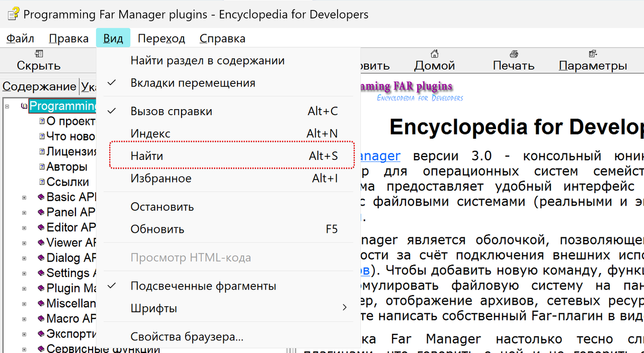
Task: Click the Параметры options icon
Action: 593,54
